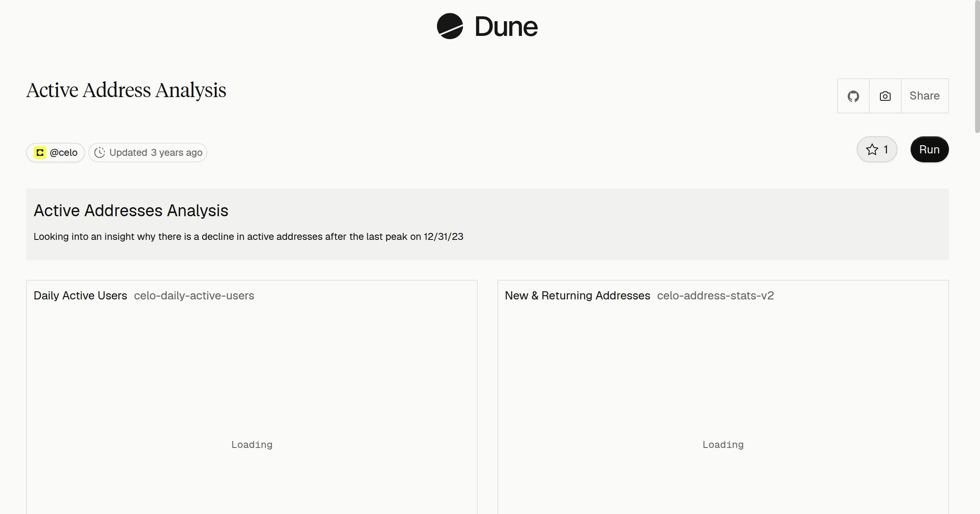Star this dashboard
The width and height of the screenshot is (980, 514).
(x=877, y=149)
